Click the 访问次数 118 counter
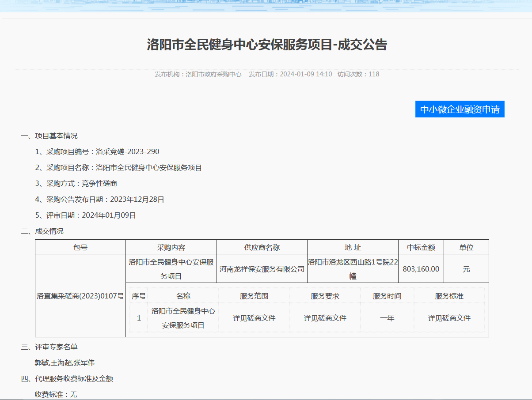This screenshot has width=532, height=400. point(358,74)
